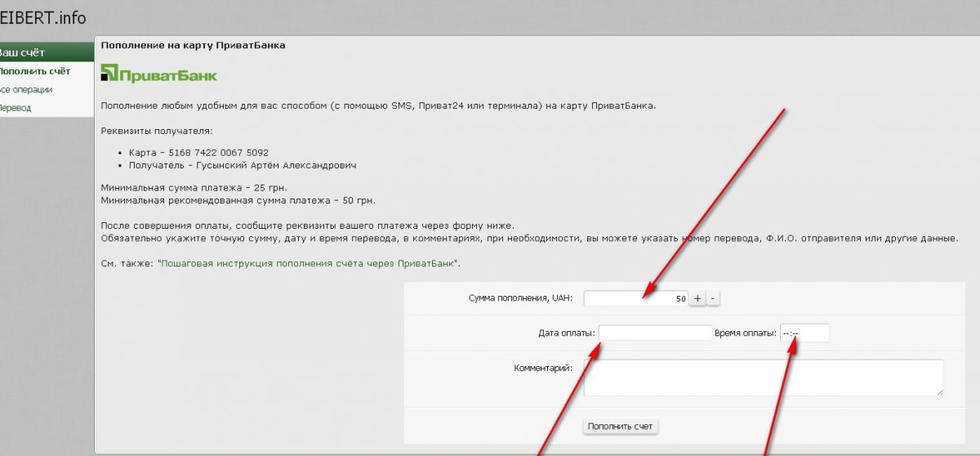Click the Сумма пополнения amount field
Image resolution: width=980 pixels, height=456 pixels.
636,299
